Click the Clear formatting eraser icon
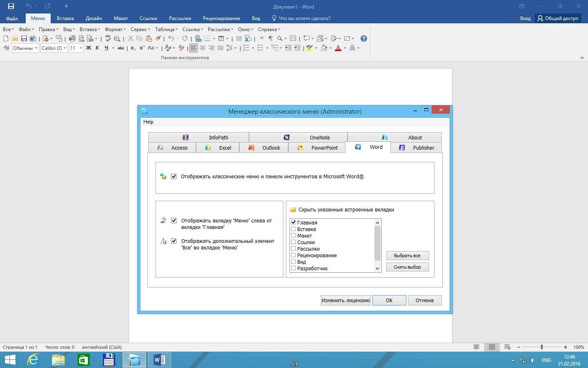Image resolution: width=588 pixels, height=368 pixels. click(x=181, y=48)
